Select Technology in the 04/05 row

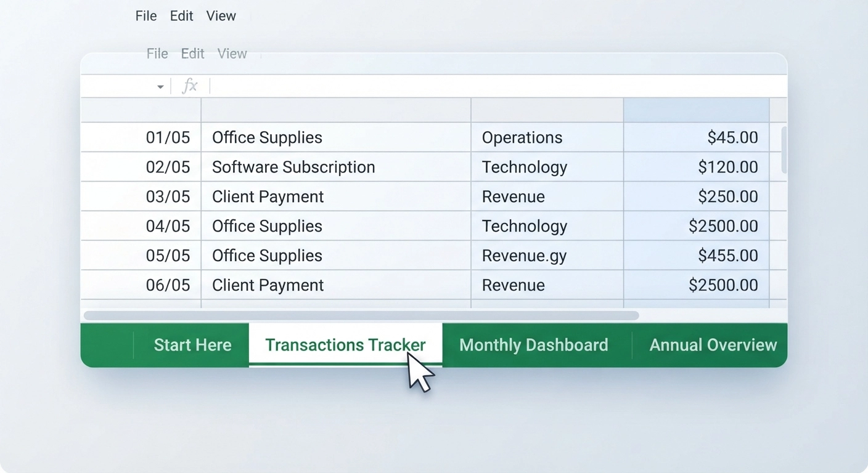click(x=547, y=226)
